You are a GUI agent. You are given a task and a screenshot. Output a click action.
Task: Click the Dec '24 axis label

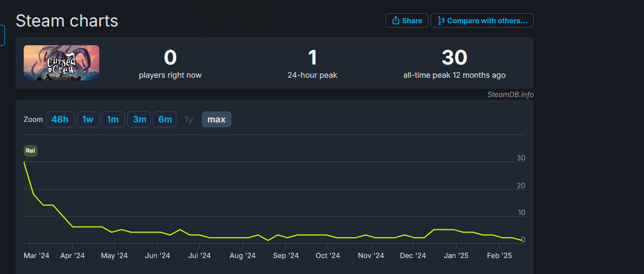tap(413, 255)
